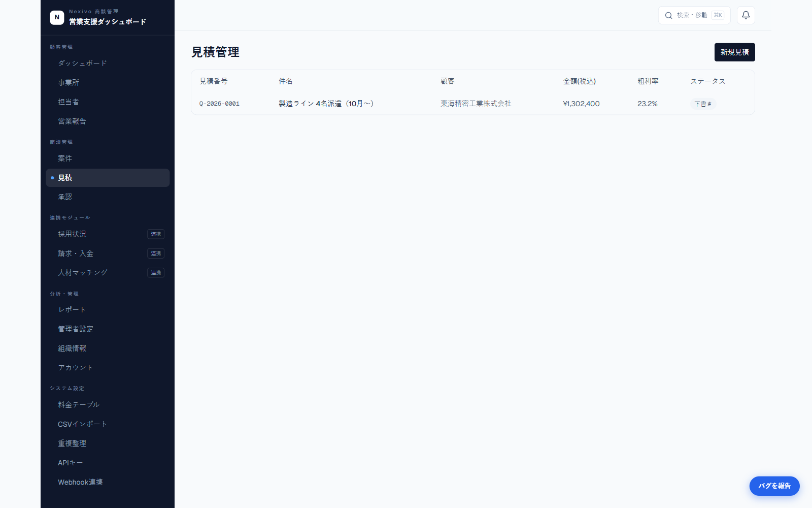Click amount ¥1,302,400
This screenshot has width=812, height=508.
pos(581,104)
